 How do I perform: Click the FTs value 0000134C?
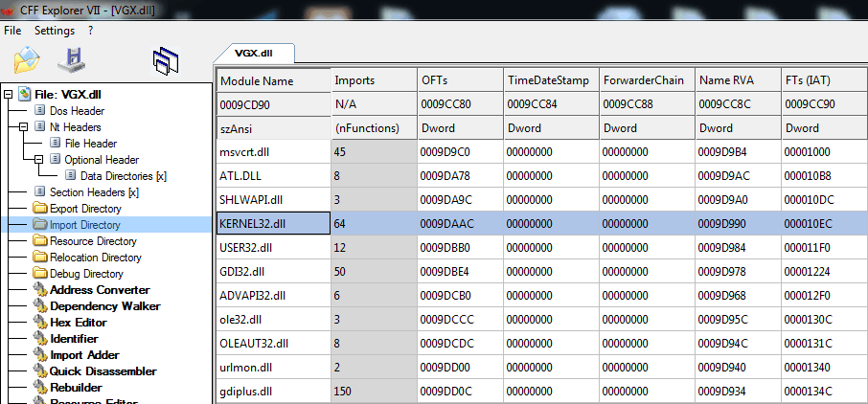pos(824,392)
